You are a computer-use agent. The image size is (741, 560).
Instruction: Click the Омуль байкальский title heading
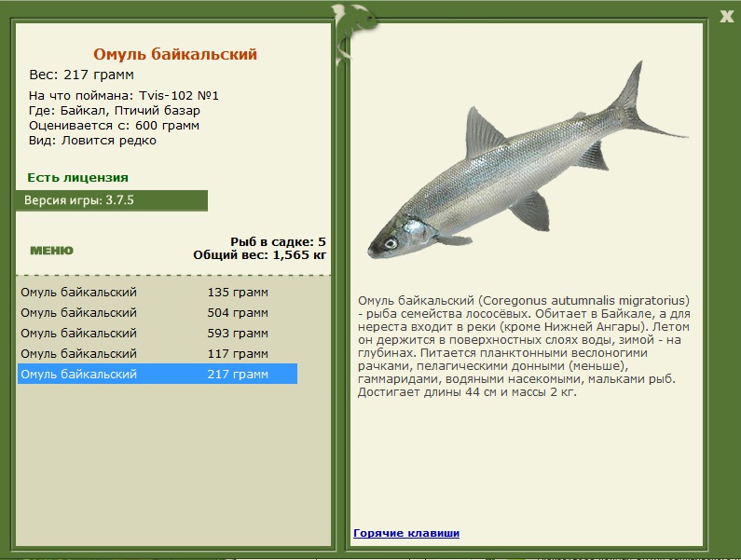[x=175, y=54]
